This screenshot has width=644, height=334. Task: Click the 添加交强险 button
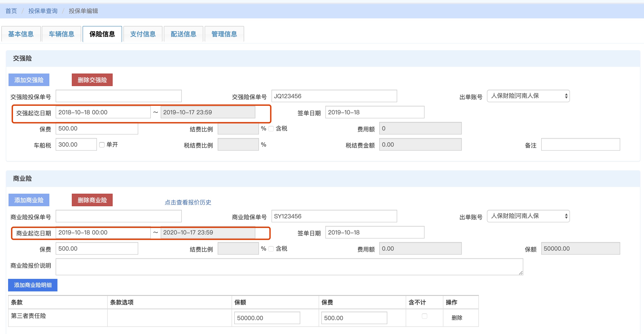pos(29,80)
